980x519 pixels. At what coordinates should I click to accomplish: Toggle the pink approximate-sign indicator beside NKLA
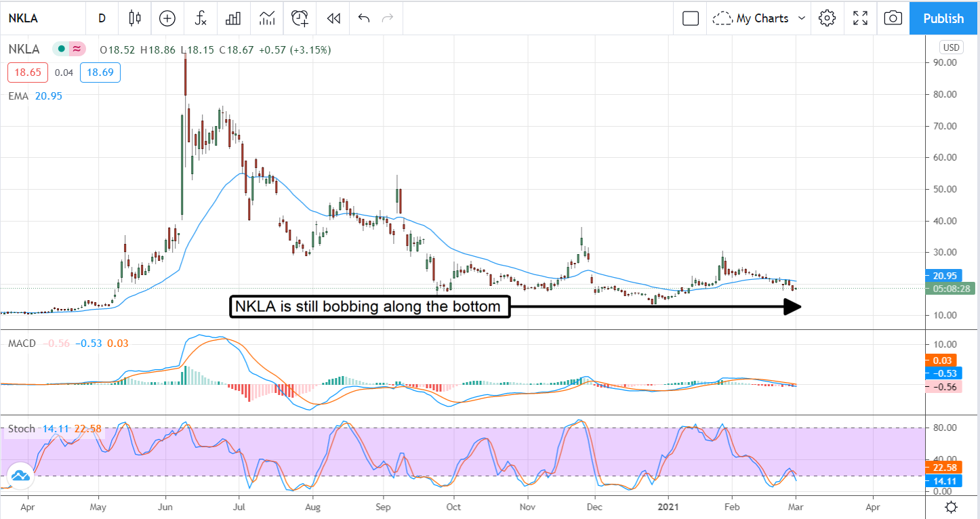(77, 49)
